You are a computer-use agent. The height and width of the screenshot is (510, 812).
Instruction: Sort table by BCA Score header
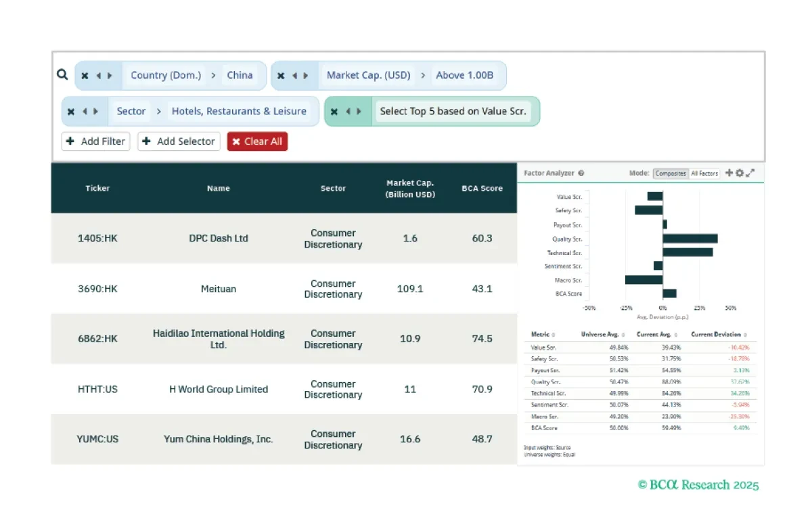[x=482, y=189]
